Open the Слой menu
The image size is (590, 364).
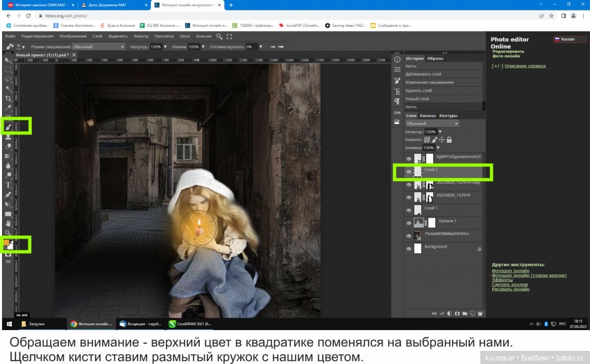[x=97, y=37]
